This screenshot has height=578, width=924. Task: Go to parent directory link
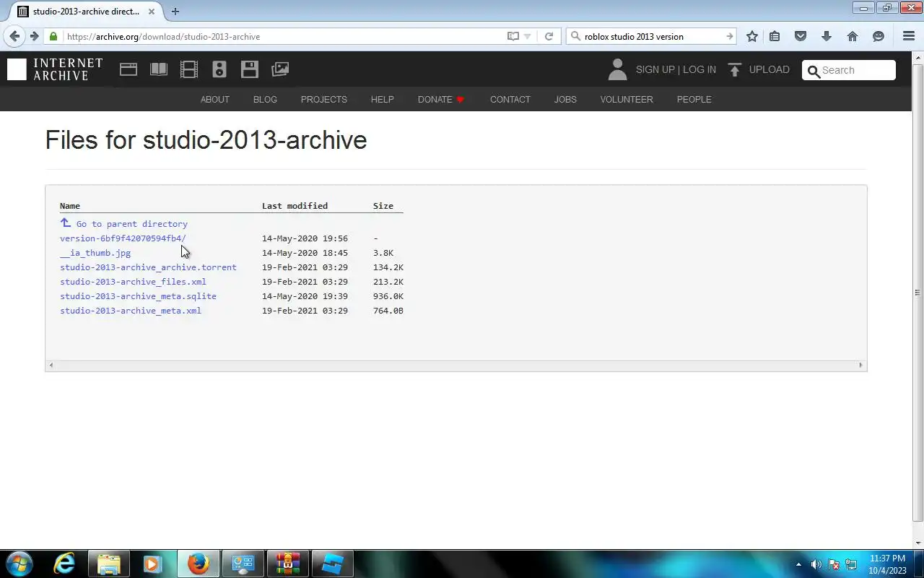click(131, 224)
